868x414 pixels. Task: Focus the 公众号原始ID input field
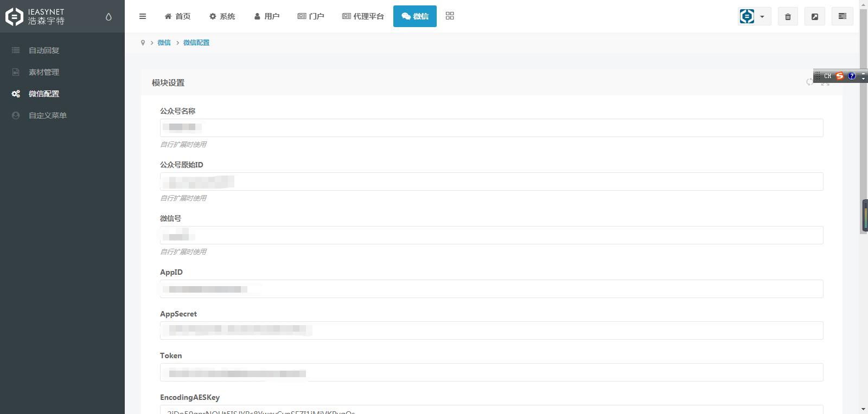492,182
